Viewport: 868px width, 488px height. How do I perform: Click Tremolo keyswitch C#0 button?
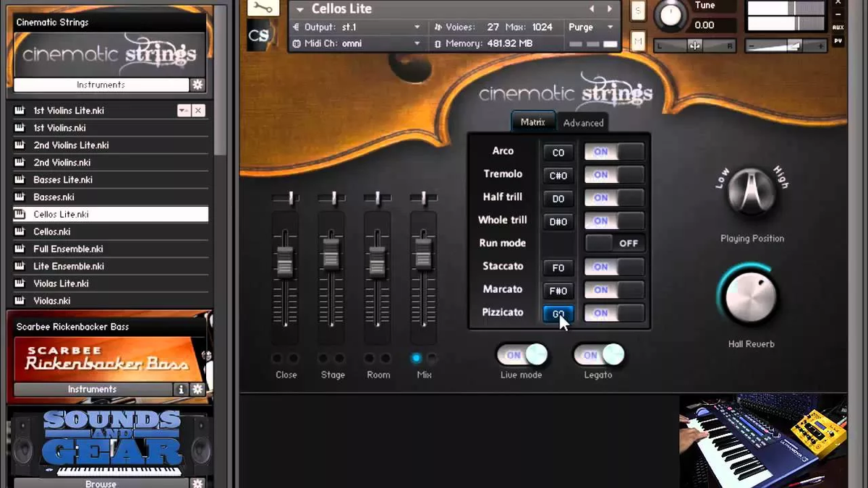[558, 176]
